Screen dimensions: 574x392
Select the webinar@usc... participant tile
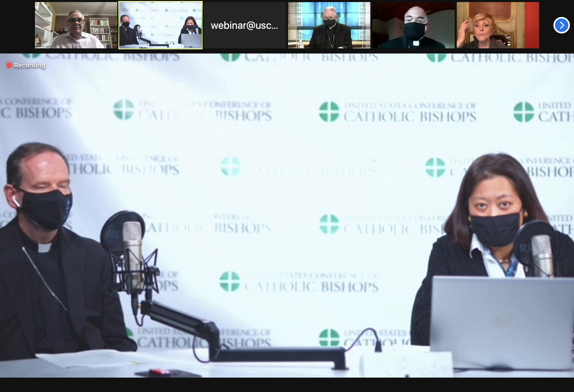click(x=245, y=25)
